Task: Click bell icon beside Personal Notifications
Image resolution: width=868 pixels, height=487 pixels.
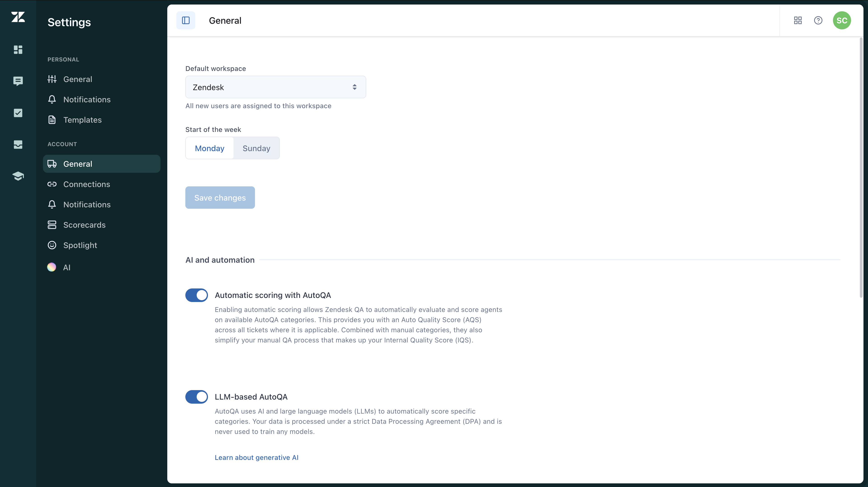Action: point(52,99)
